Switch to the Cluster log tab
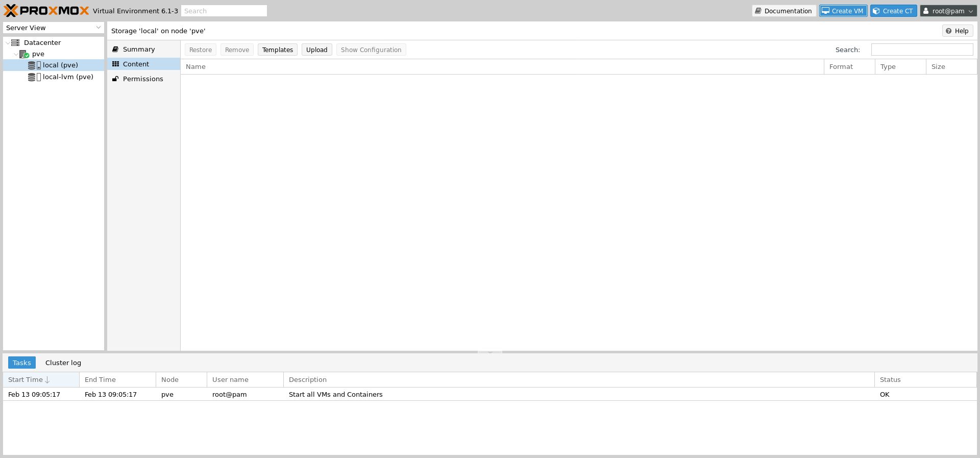This screenshot has height=458, width=980. [x=63, y=363]
